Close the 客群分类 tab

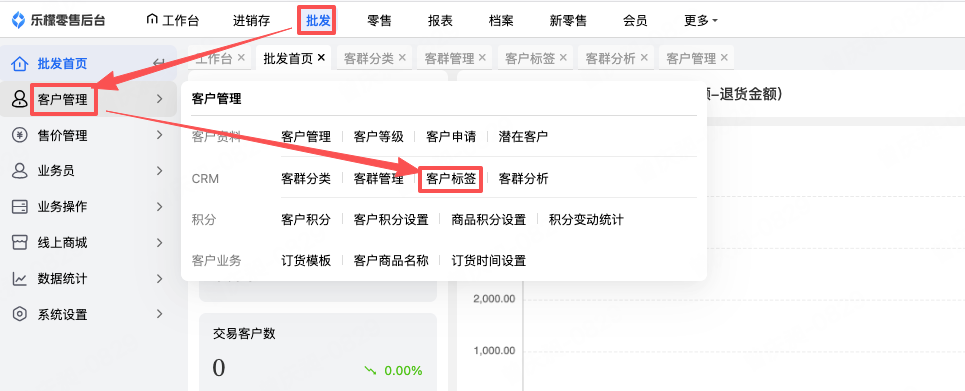[x=402, y=58]
